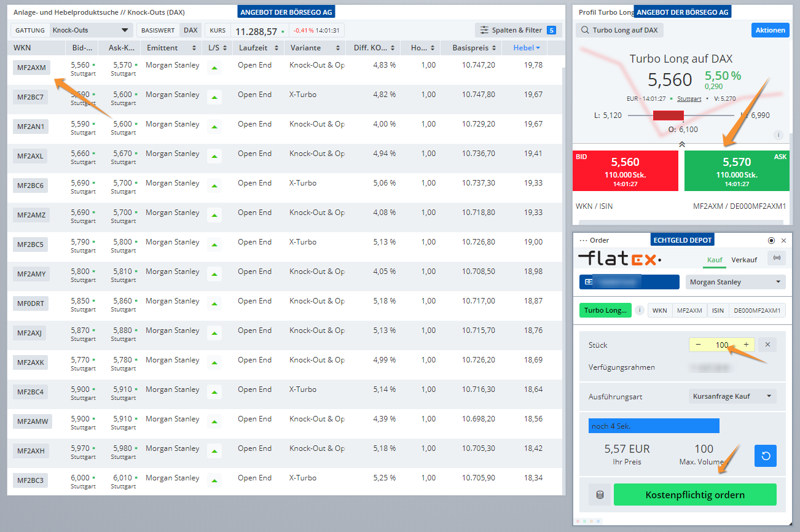The height and width of the screenshot is (532, 800).
Task: Click the long arrow icon for MF2AMY row
Action: tap(214, 274)
